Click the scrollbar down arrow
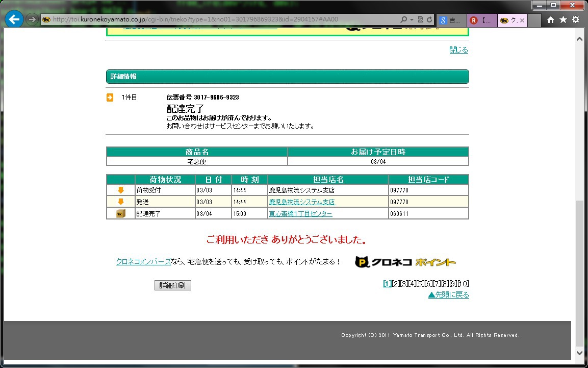The width and height of the screenshot is (588, 368). (x=579, y=352)
